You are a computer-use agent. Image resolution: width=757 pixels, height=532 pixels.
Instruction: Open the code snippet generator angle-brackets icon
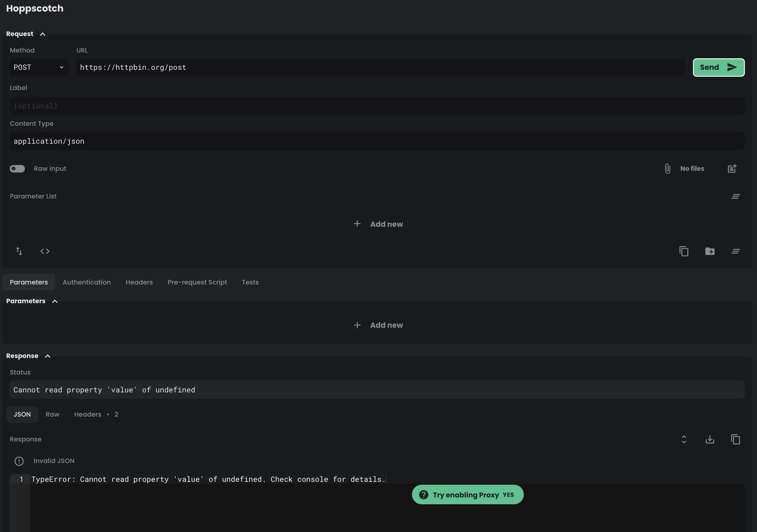(x=45, y=251)
